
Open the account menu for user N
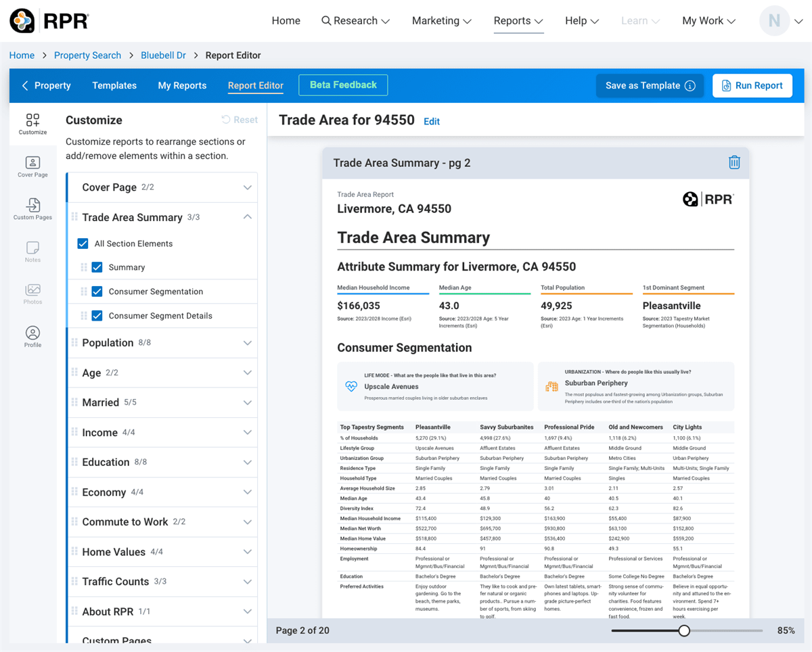pyautogui.click(x=782, y=21)
